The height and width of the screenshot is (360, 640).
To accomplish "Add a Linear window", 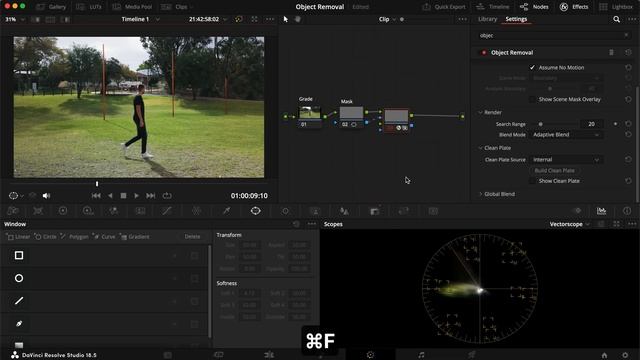I will tap(19, 237).
